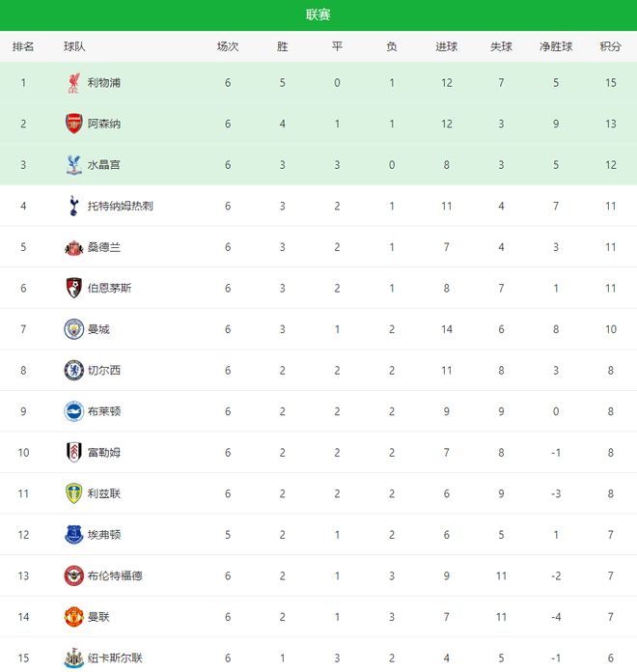This screenshot has height=672, width=637.
Task: Click the Everton crest icon
Action: [73, 535]
